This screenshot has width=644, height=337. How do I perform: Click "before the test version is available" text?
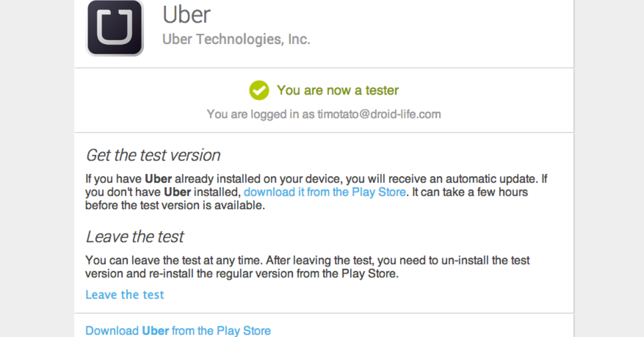click(x=175, y=206)
